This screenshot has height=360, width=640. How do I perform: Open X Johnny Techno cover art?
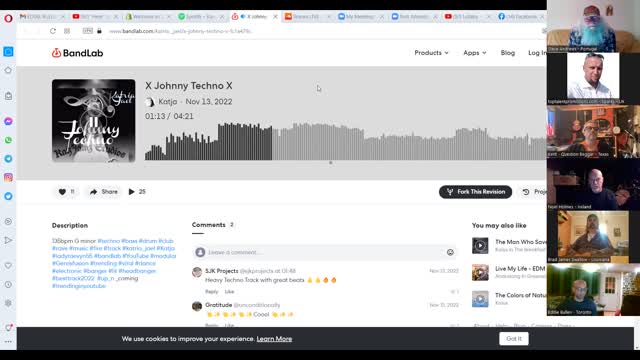(93, 121)
